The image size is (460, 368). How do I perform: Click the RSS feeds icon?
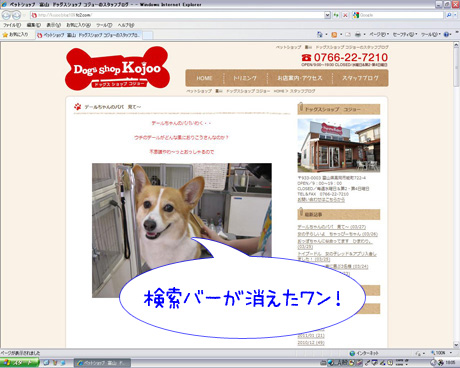click(x=334, y=35)
